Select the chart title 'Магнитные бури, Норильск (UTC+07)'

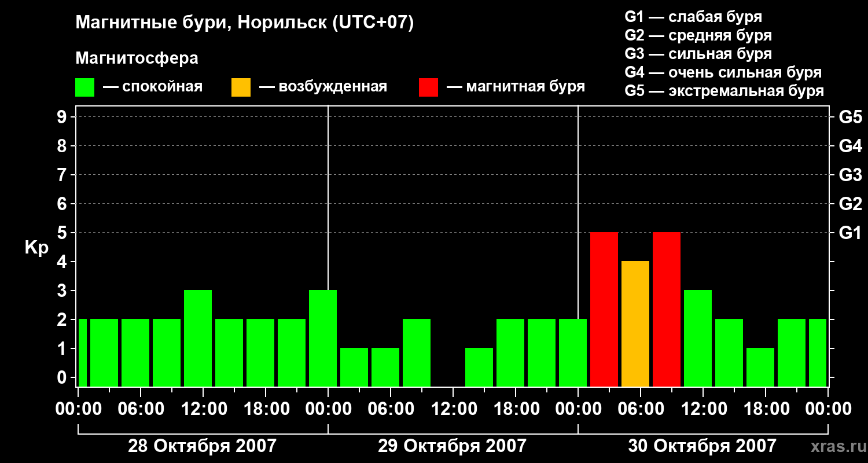(245, 23)
